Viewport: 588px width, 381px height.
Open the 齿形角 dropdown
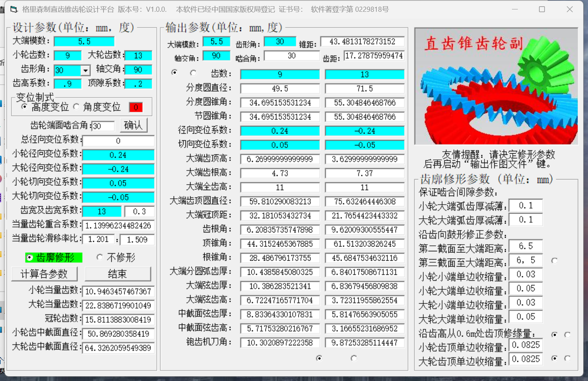coord(85,70)
